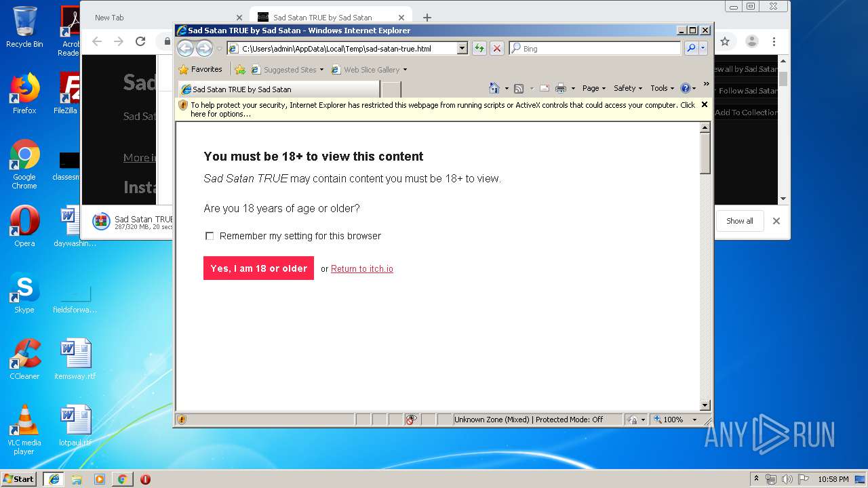868x488 pixels.
Task: Click the IE page scroll down arrow
Action: [705, 405]
